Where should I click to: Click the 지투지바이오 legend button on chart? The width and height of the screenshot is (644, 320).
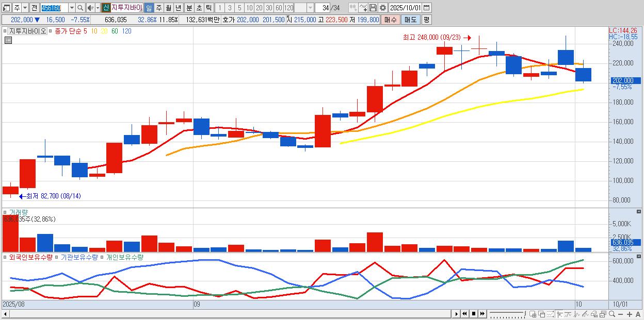click(x=27, y=31)
